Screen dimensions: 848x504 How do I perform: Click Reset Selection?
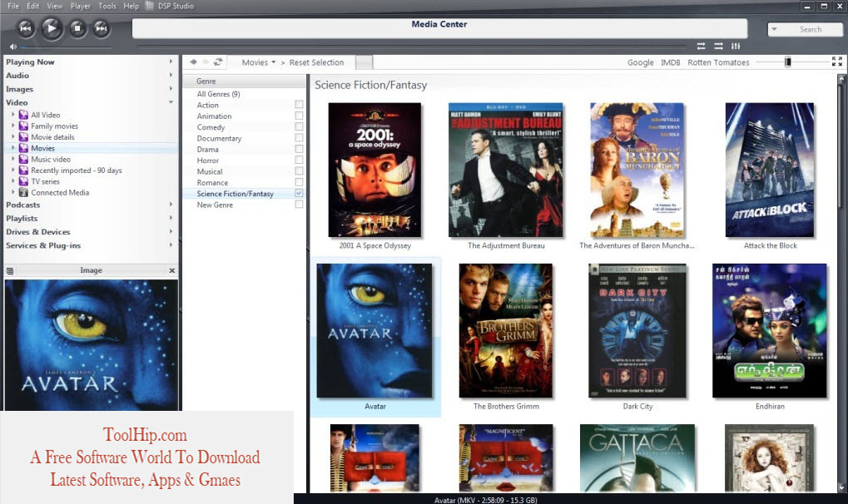316,62
